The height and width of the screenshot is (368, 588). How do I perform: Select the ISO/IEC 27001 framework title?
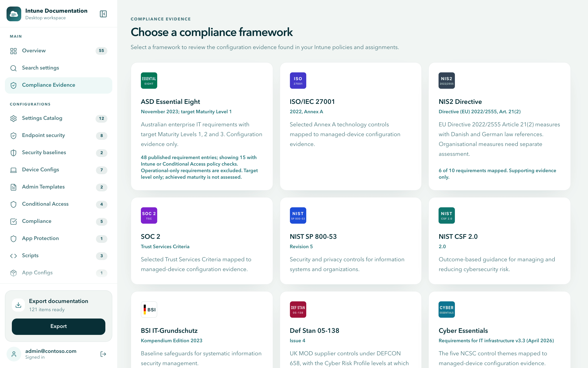pyautogui.click(x=312, y=101)
